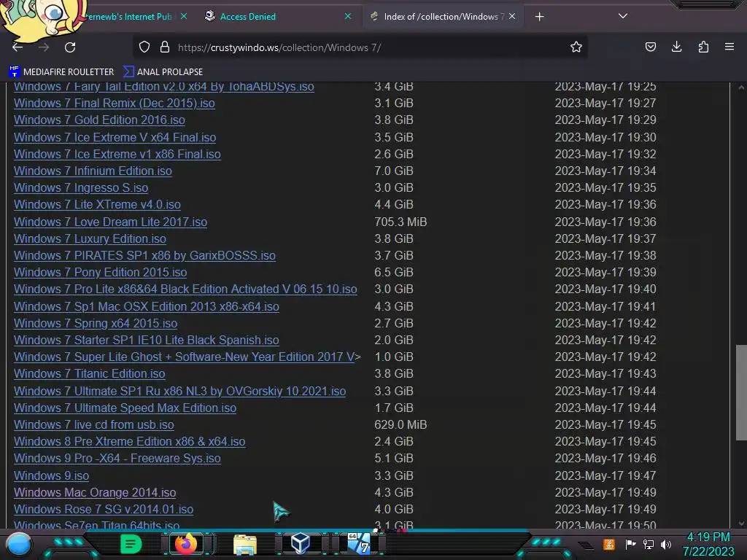Open the Downloads panel
This screenshot has width=747, height=560.
tap(676, 47)
